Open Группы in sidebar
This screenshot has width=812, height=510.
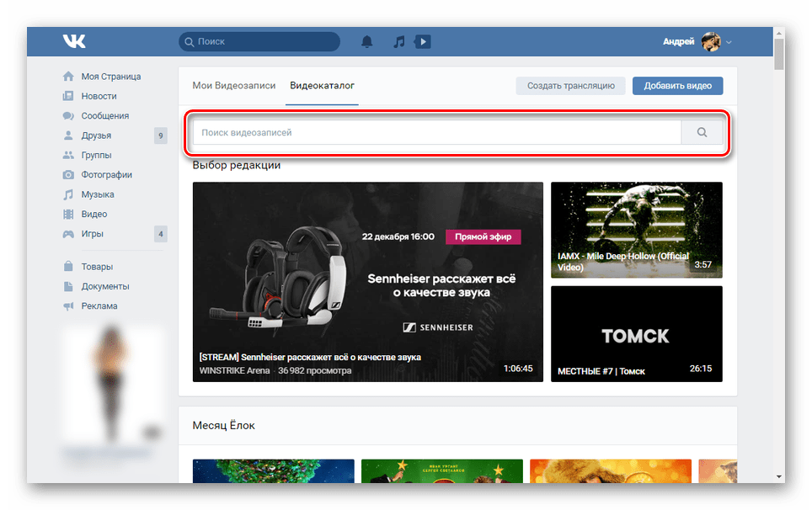point(96,155)
